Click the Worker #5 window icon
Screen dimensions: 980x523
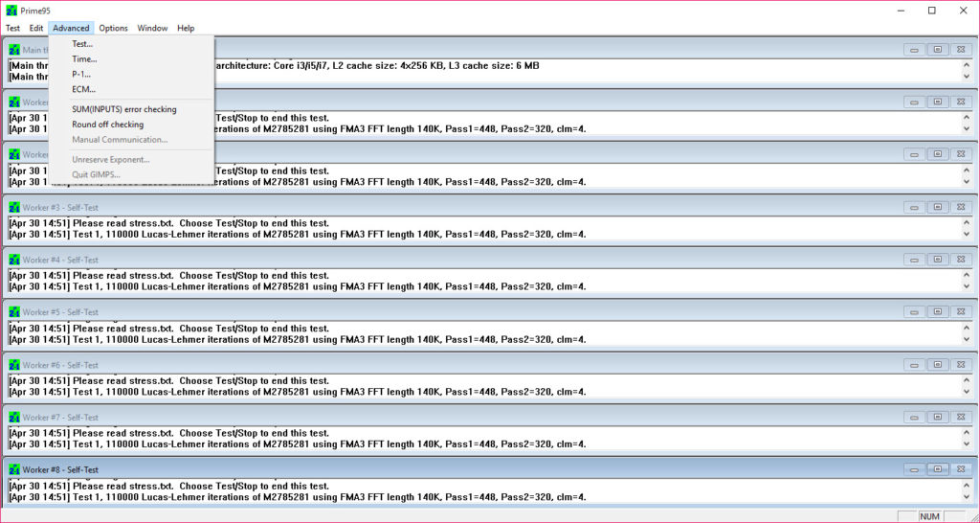coord(14,312)
